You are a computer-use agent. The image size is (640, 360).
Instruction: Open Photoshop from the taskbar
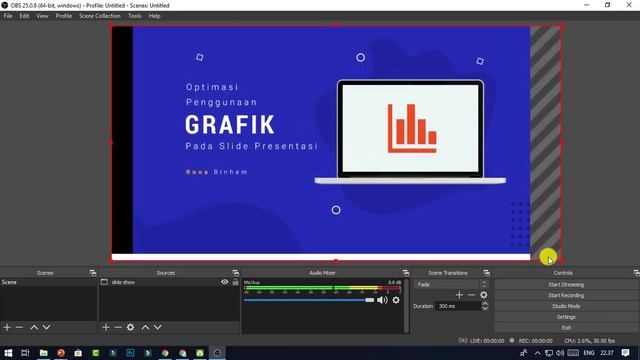[x=130, y=353]
